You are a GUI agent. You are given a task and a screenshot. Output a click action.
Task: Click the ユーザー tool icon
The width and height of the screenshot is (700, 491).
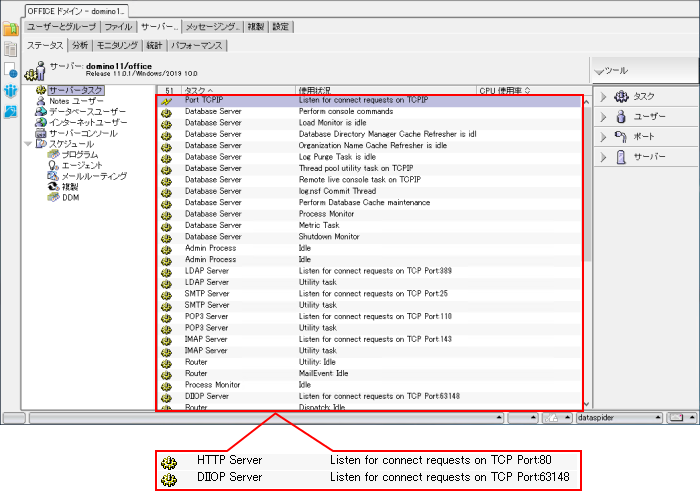621,117
